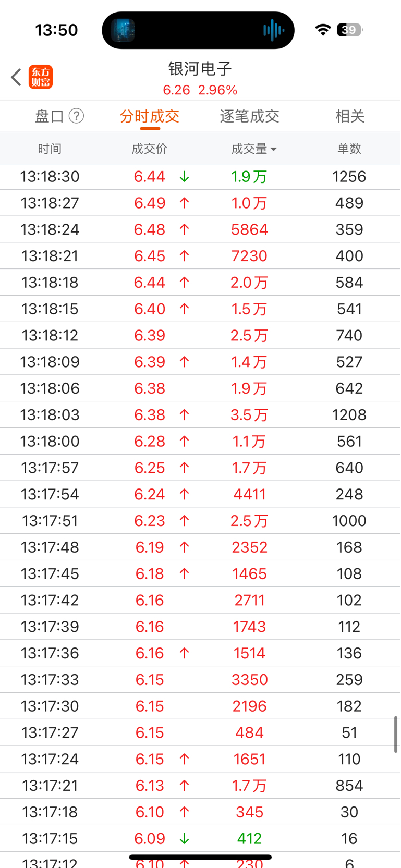Open the 相关 tab
Screen dimensions: 401x868
[349, 116]
